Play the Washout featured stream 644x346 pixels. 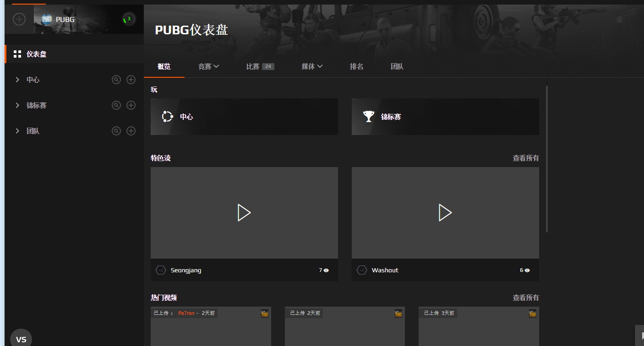[445, 213]
